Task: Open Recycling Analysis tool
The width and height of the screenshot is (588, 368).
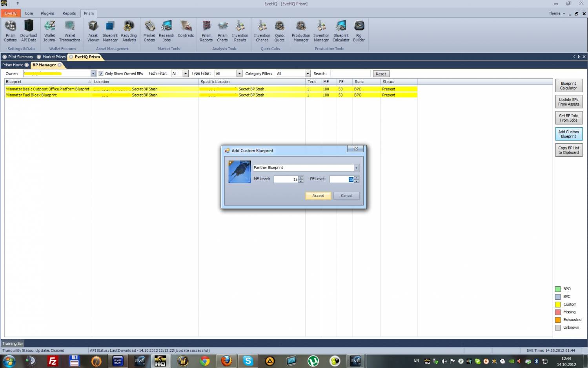Action: tap(129, 31)
